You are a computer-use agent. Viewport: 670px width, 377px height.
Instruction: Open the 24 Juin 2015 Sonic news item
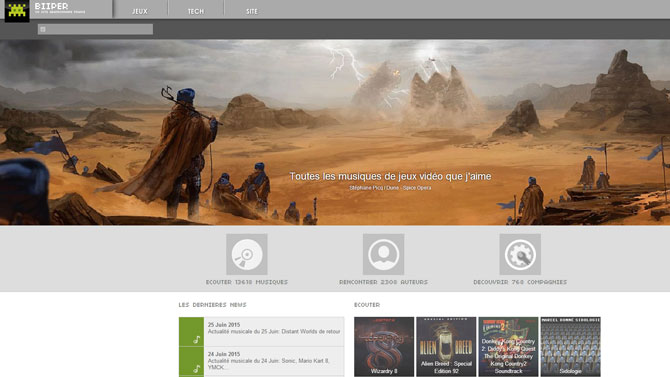274,361
